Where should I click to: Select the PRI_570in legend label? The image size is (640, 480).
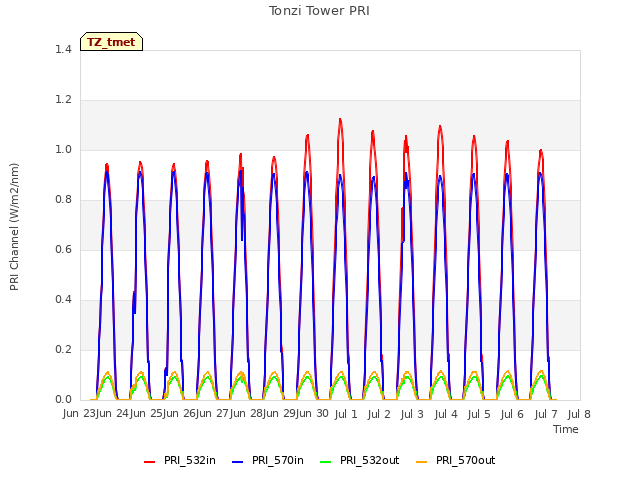278,460
